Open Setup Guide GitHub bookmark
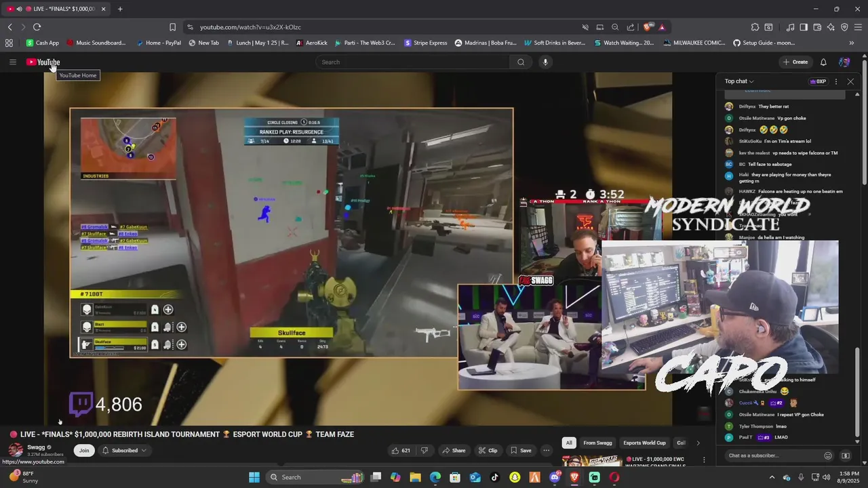Image resolution: width=868 pixels, height=488 pixels. (764, 43)
